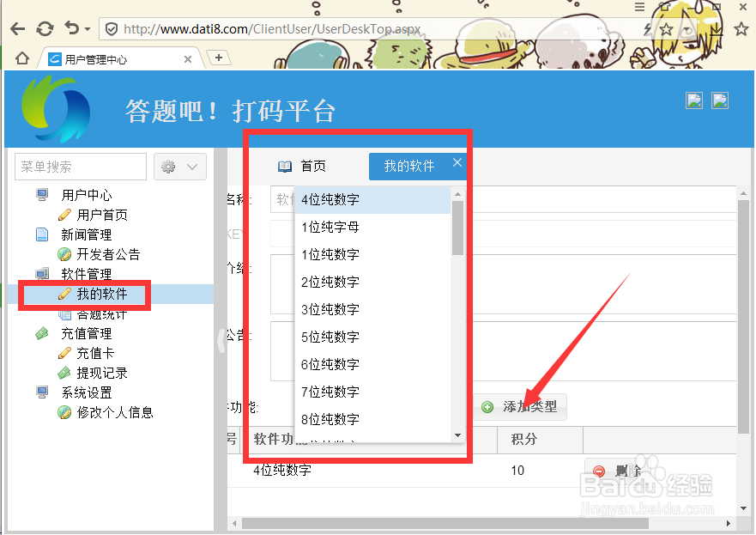Image resolution: width=756 pixels, height=535 pixels.
Task: Click the 新闻管理 document icon
Action: (x=42, y=234)
